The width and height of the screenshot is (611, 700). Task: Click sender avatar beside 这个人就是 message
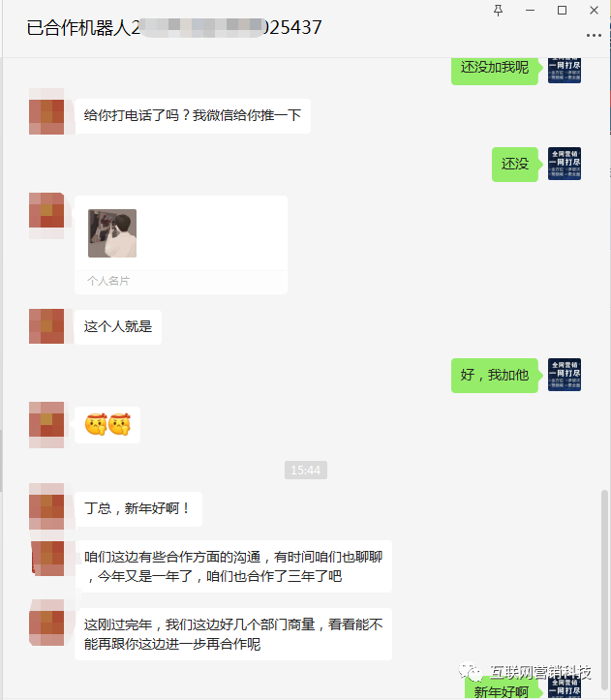pyautogui.click(x=46, y=326)
